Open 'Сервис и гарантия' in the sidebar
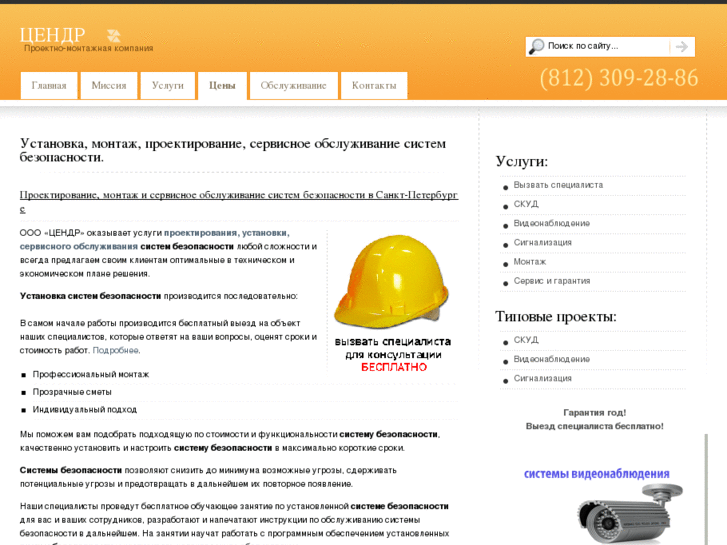 [552, 281]
